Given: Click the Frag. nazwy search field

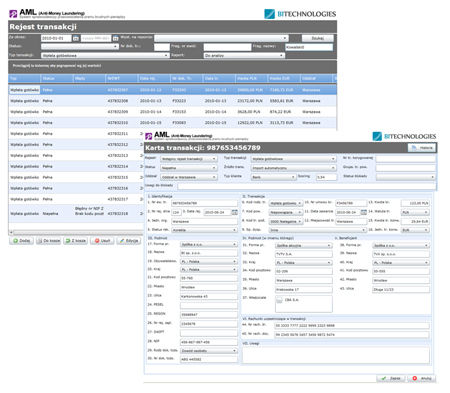Looking at the screenshot, I should (x=309, y=47).
